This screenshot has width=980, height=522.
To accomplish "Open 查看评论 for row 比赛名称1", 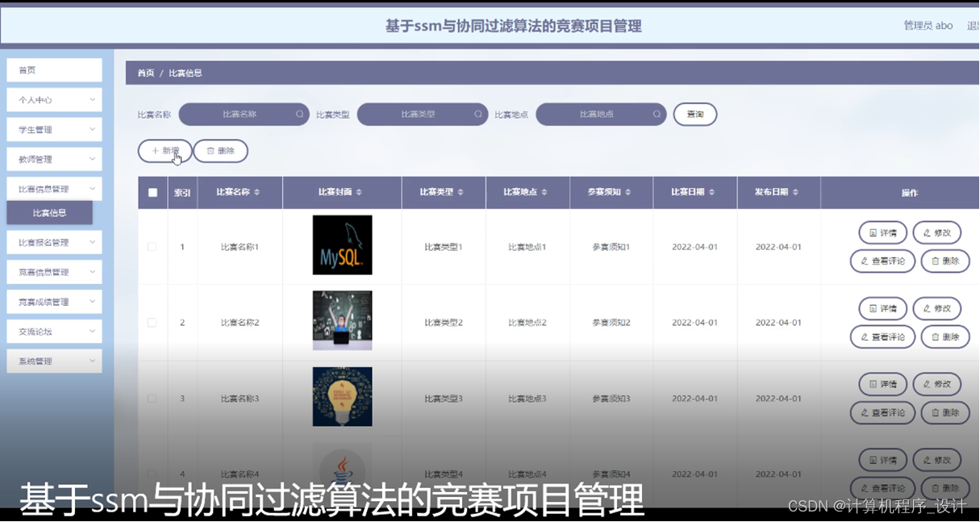I will pyautogui.click(x=883, y=261).
